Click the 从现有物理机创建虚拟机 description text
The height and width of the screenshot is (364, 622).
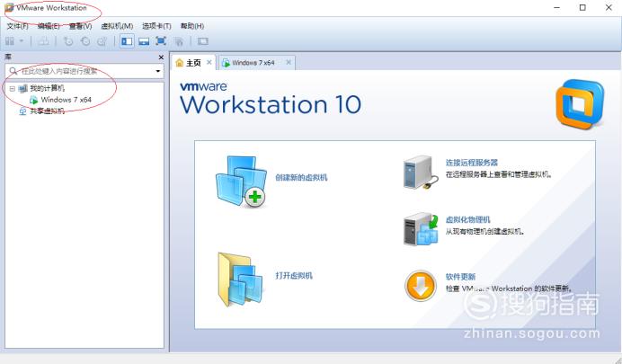point(484,231)
